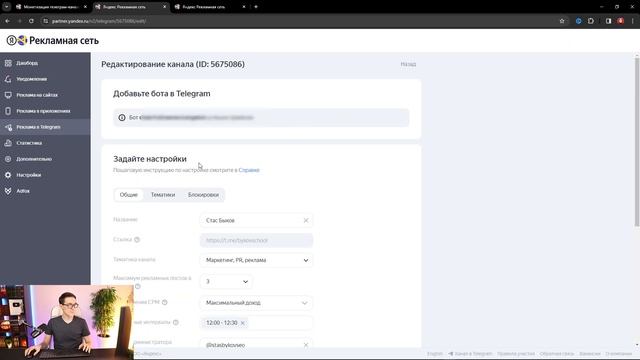Screen dimensions: 640x360
Task: Expand Тематика канала dropdown Маркетинг, PR, реклама
Action: tap(256, 260)
